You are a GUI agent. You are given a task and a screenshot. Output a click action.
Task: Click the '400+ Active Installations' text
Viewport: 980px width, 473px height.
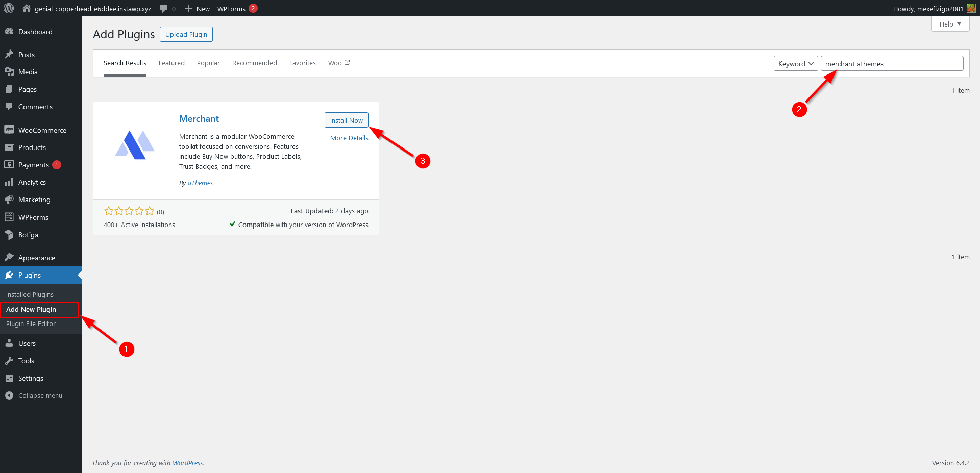tap(139, 225)
